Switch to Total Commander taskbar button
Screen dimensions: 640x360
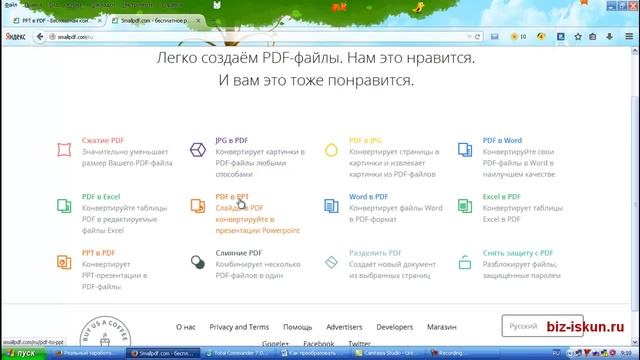(x=239, y=353)
